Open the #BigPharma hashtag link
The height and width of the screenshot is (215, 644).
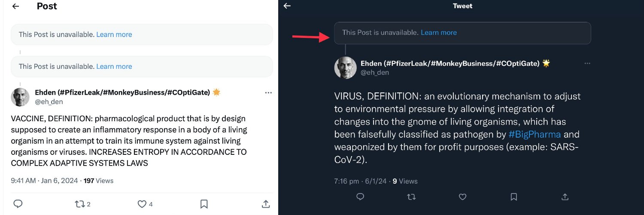[535, 135]
